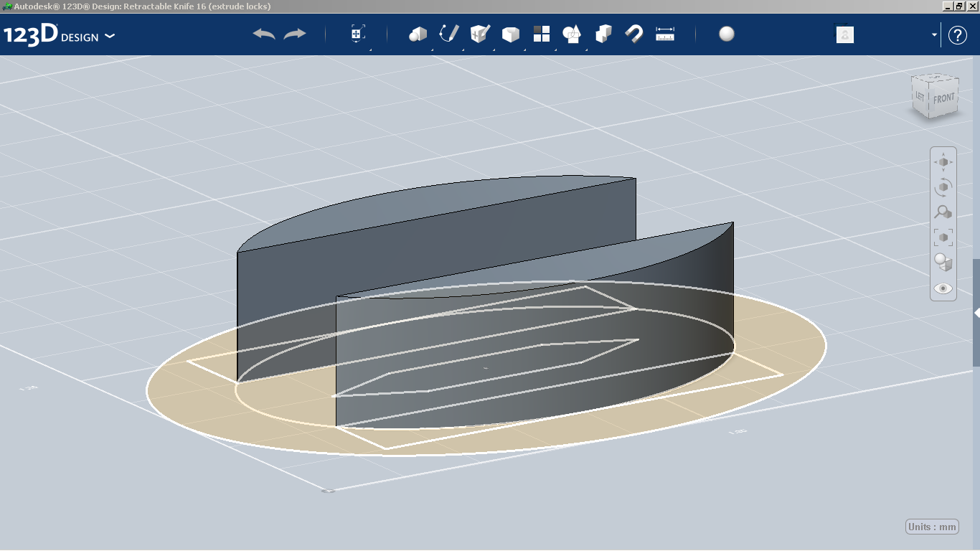Click the Undo arrow
Screen dimensions: 980x551
point(263,33)
